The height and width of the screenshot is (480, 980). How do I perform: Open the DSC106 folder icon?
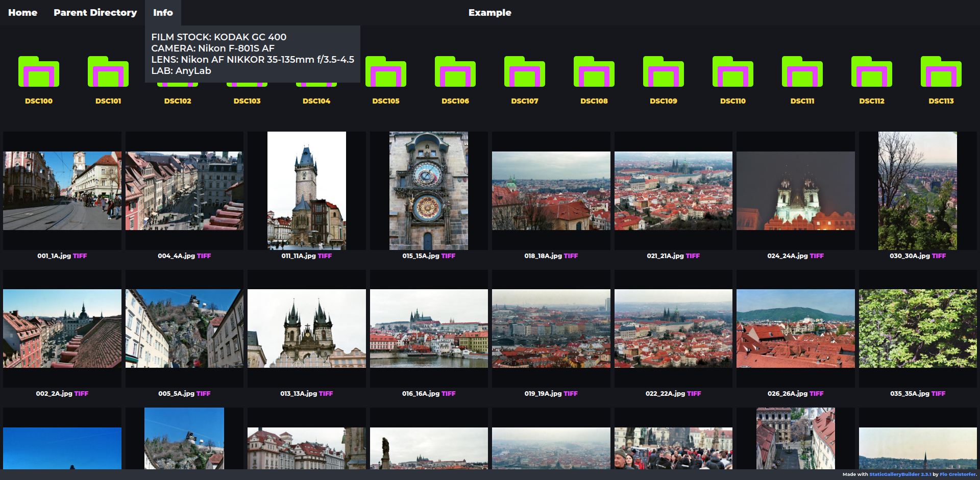tap(455, 72)
